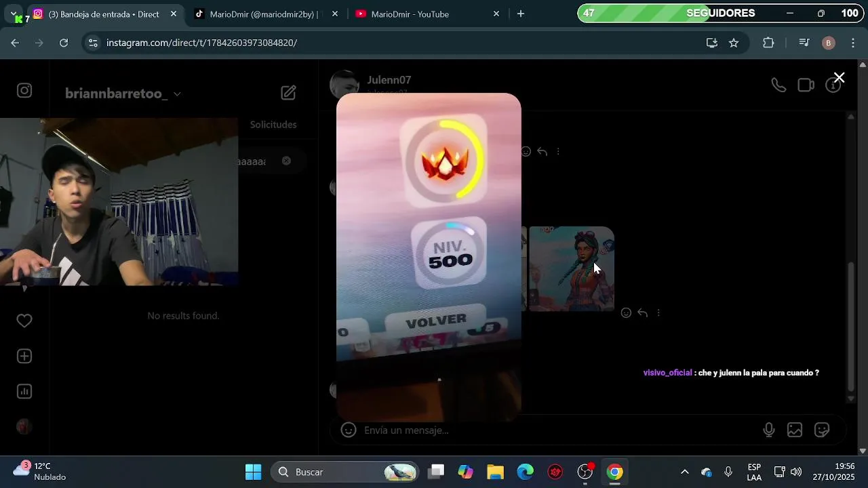868x488 pixels.
Task: Open File Explorer from the taskbar
Action: (496, 472)
